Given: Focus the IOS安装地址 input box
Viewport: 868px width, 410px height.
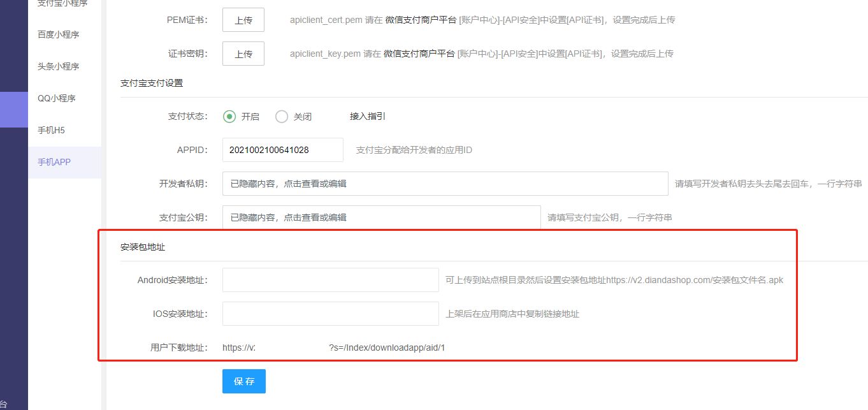Looking at the screenshot, I should pos(330,314).
